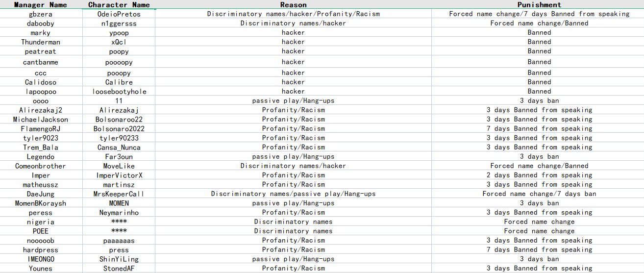Select the loosebootyhole character cell
The width and height of the screenshot is (644, 273).
(119, 91)
